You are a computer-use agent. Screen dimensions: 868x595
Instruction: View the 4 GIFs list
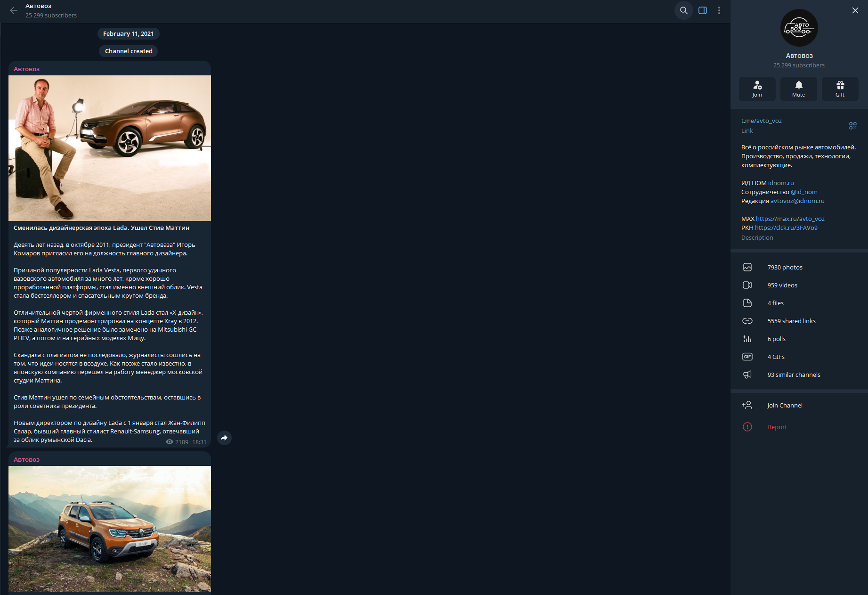[776, 357]
